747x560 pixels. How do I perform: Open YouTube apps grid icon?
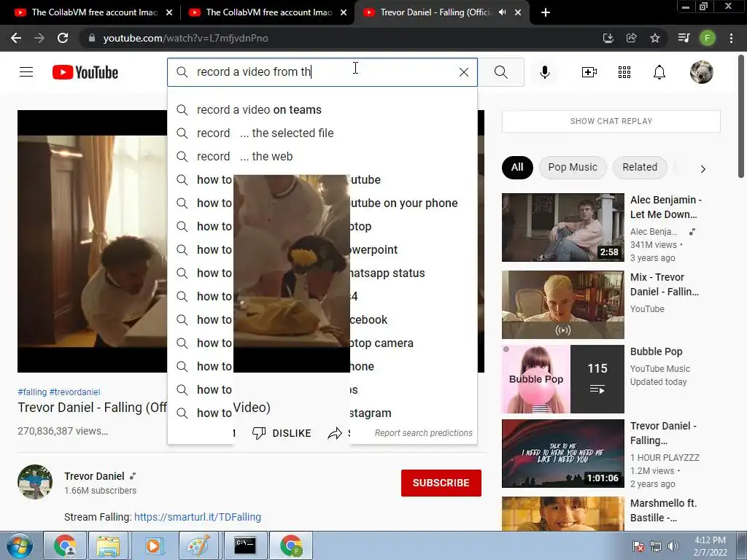[624, 72]
